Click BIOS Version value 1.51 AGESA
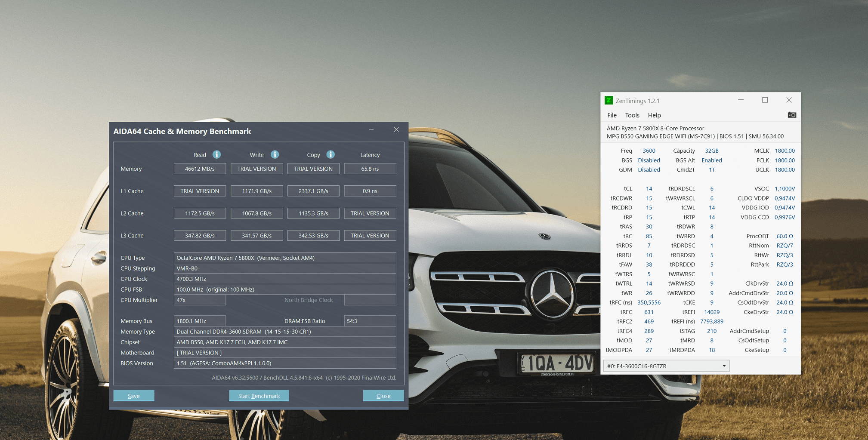 click(x=285, y=363)
